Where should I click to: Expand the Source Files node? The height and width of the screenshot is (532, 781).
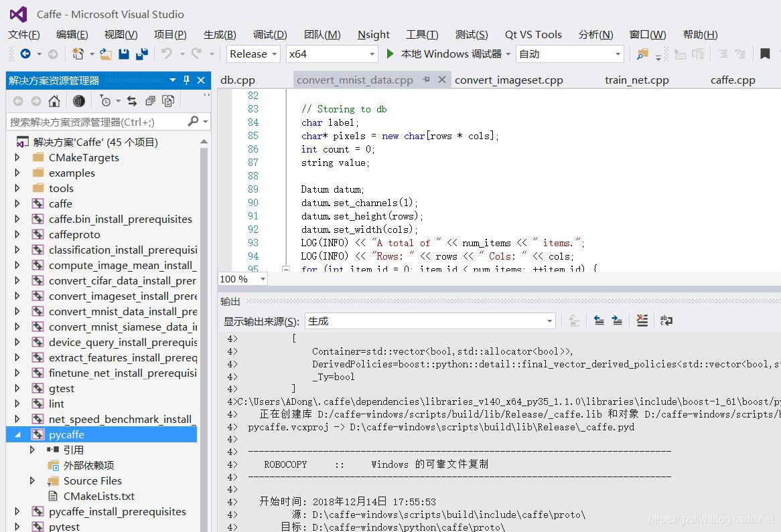[32, 480]
